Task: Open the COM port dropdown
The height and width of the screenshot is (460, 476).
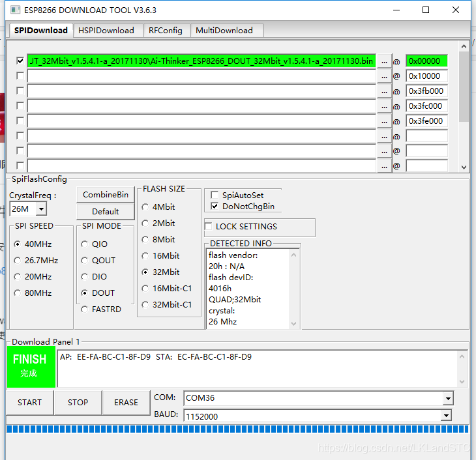Action: pyautogui.click(x=448, y=398)
